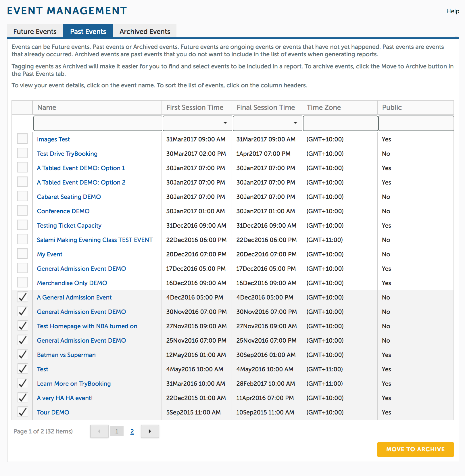
Task: Click Page 1 of 2 (32 items) text
Action: pos(43,431)
